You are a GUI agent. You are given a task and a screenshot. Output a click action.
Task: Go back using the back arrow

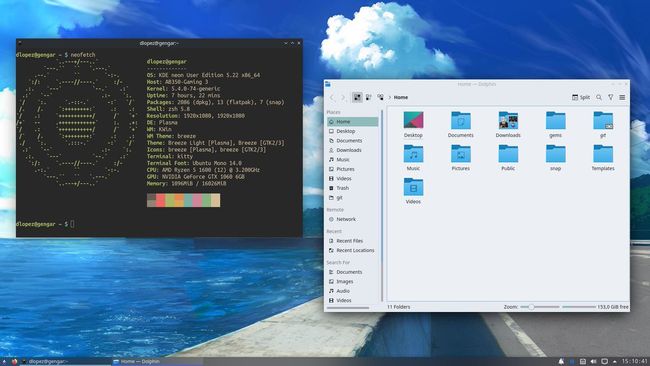pyautogui.click(x=332, y=97)
